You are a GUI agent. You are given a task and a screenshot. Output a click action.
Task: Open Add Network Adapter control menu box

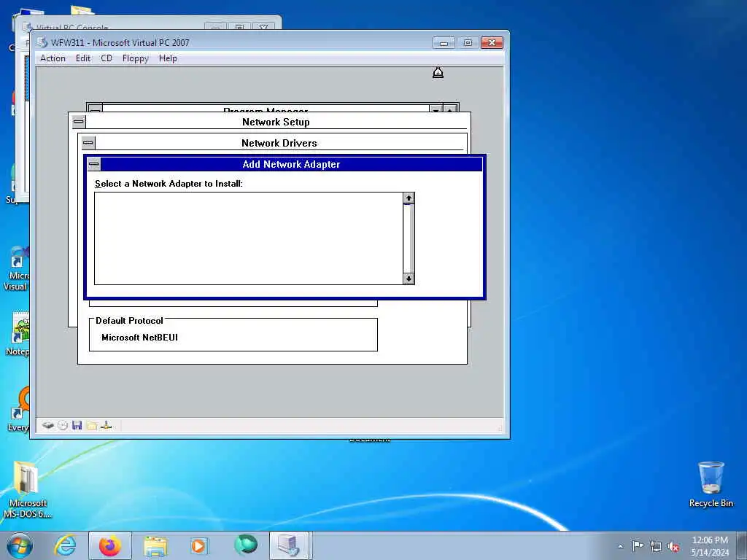94,164
